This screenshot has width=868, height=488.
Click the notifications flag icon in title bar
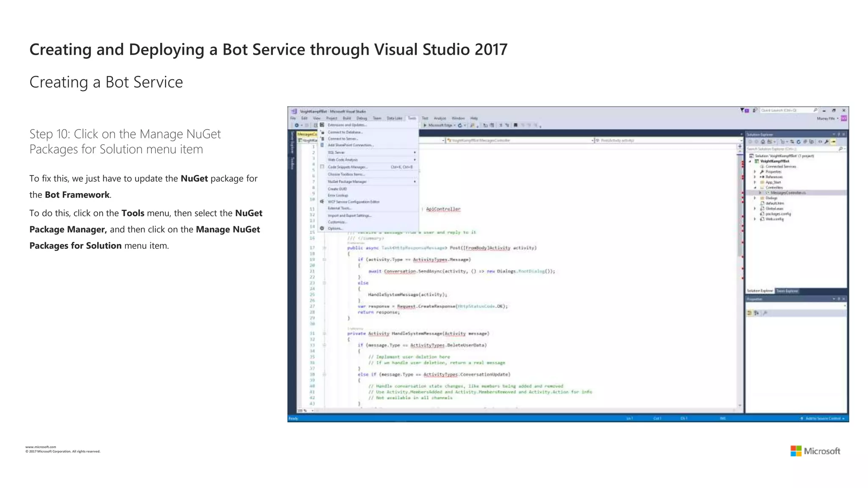[x=743, y=111]
